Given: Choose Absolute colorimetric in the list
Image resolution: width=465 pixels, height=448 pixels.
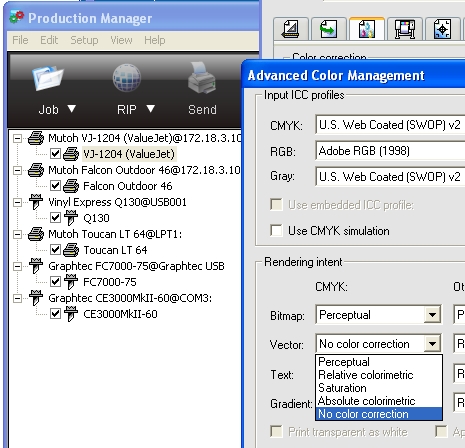Looking at the screenshot, I should [379, 401].
